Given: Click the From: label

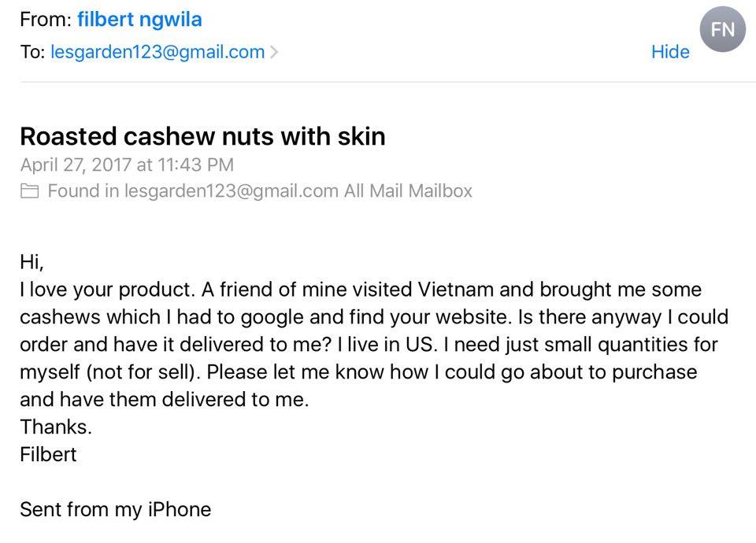Looking at the screenshot, I should pyautogui.click(x=46, y=20).
